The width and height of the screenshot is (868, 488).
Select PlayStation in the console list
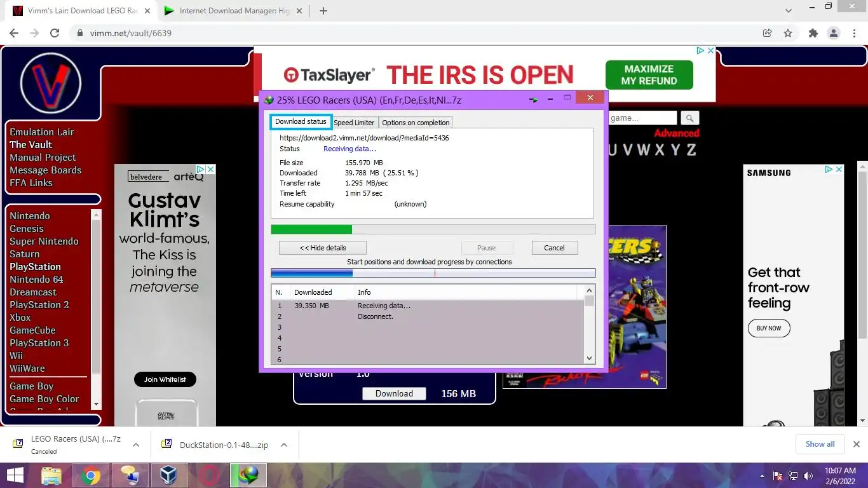[36, 267]
